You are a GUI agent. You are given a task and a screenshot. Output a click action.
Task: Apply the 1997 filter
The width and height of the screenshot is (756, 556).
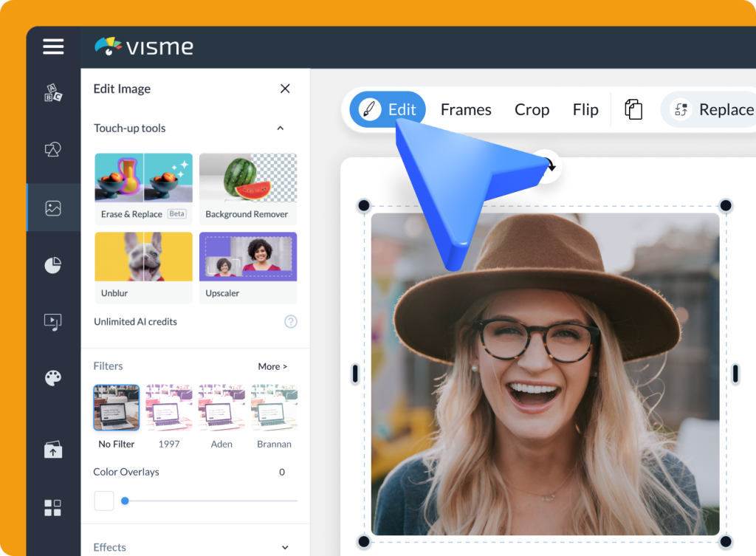tap(169, 408)
